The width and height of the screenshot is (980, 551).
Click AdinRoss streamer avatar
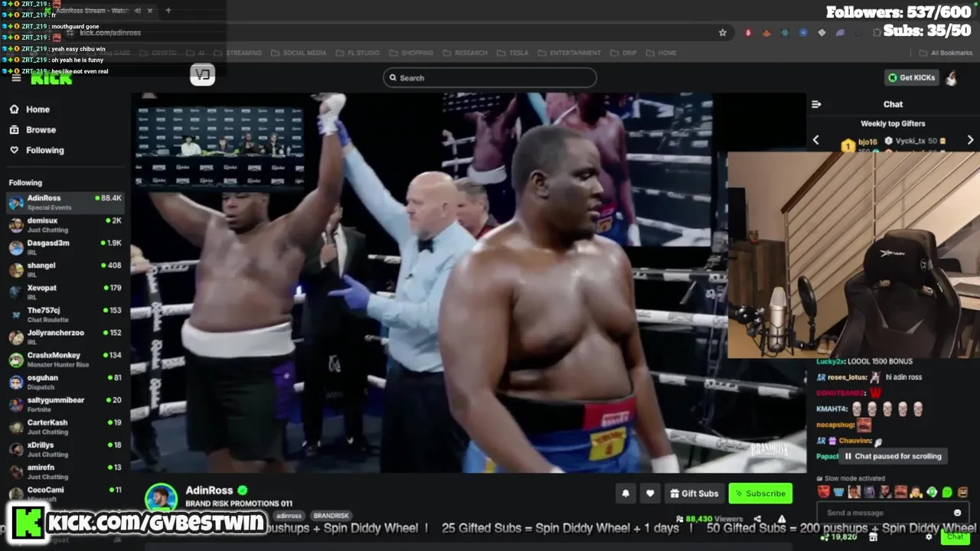tap(161, 499)
